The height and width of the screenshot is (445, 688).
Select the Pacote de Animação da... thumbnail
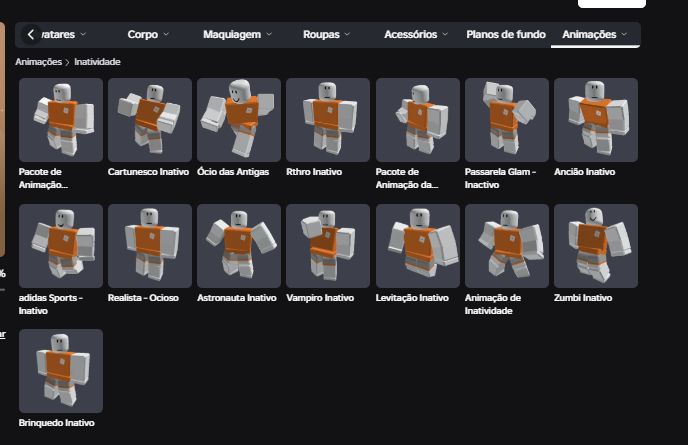pyautogui.click(x=418, y=120)
